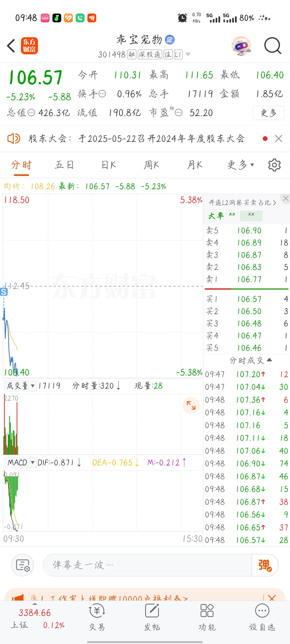The image size is (290, 644).
Task: Open the 东方财富 home logo
Action: click(x=29, y=46)
